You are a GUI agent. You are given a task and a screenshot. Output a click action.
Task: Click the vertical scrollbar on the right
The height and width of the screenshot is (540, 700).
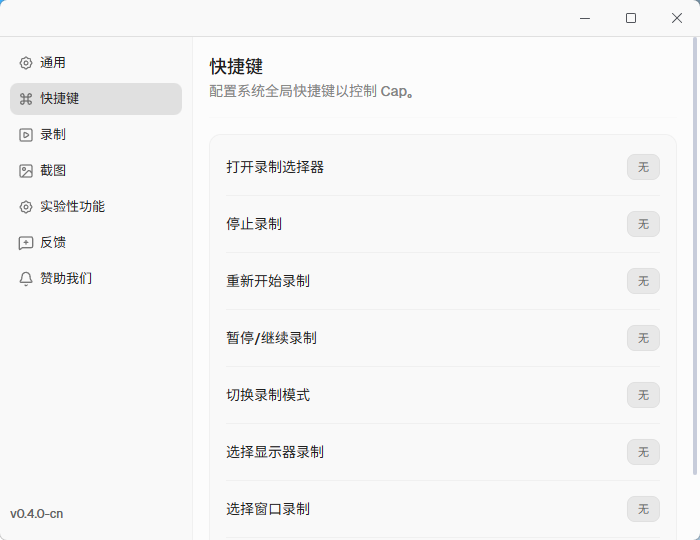695,257
